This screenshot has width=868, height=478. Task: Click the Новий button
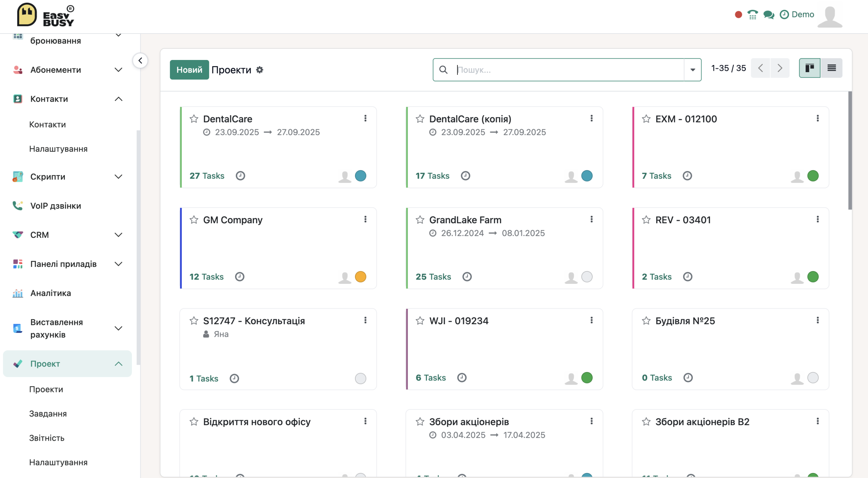189,70
